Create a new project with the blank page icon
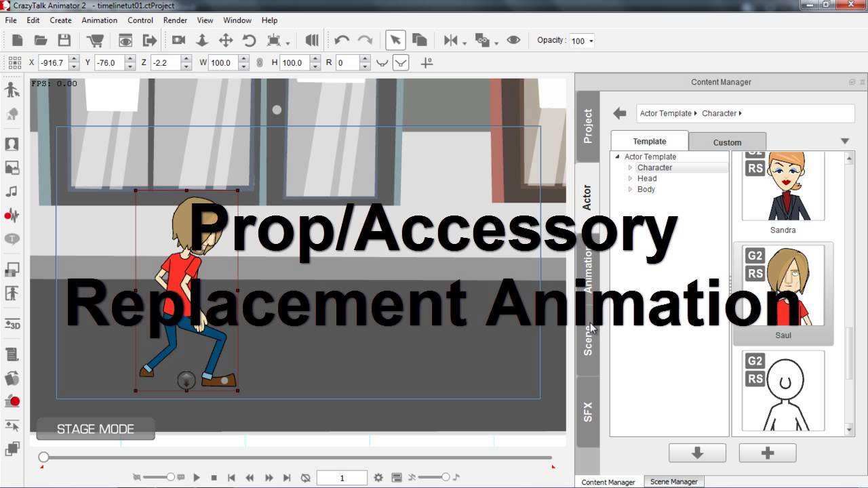The image size is (868, 488). [18, 41]
